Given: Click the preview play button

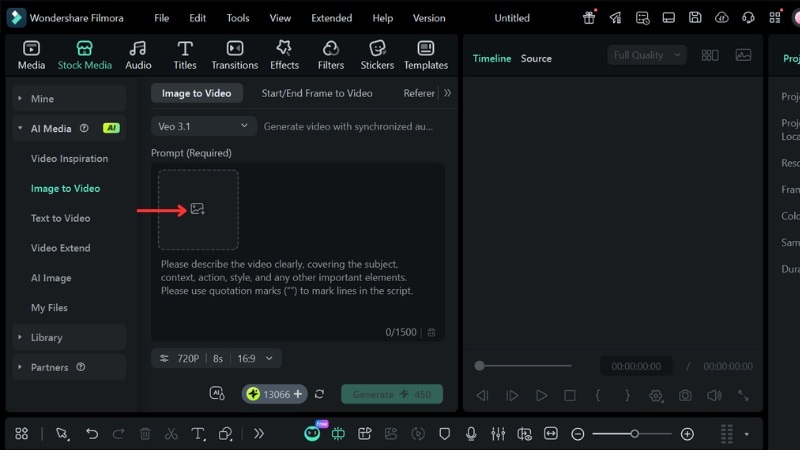Looking at the screenshot, I should [541, 395].
